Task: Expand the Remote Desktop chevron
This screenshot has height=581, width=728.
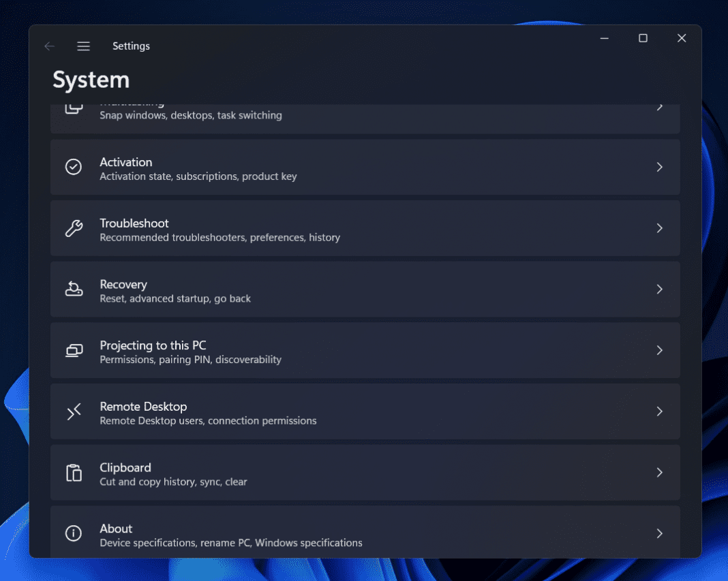Action: [659, 411]
